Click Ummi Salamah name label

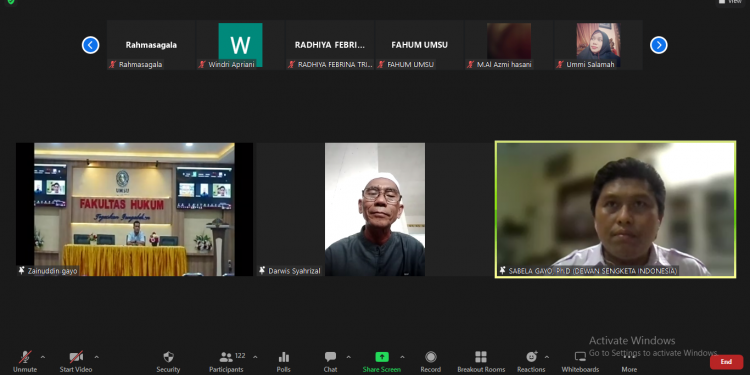point(590,64)
